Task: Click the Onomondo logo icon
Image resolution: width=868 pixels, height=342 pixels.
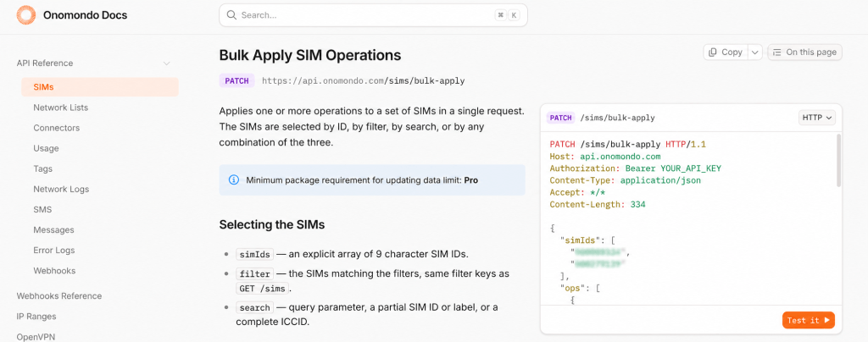Action: click(x=26, y=15)
